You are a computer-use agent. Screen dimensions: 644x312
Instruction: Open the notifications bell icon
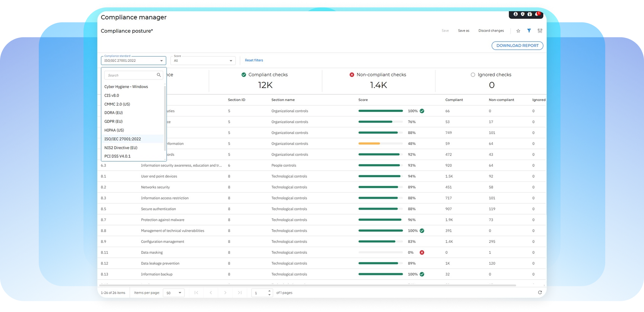[x=537, y=14]
